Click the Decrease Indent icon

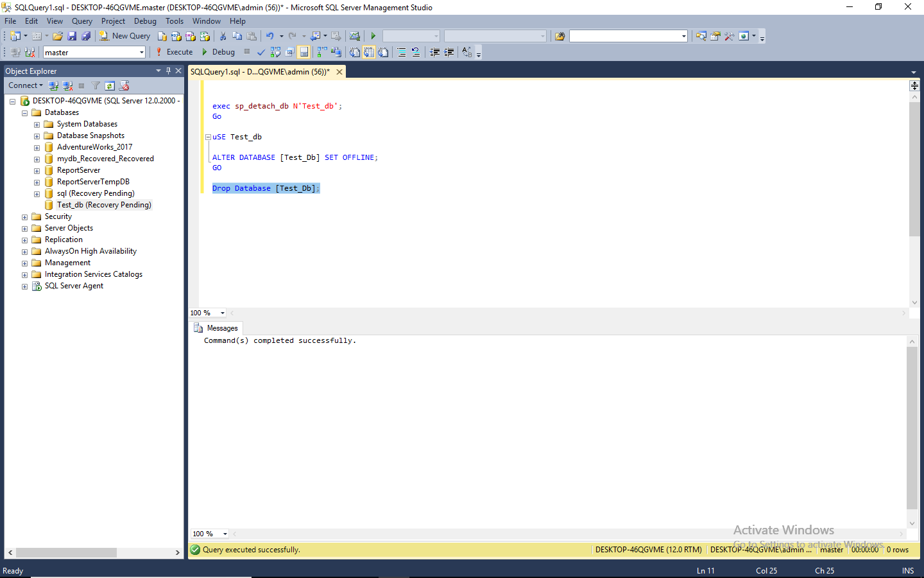click(434, 52)
